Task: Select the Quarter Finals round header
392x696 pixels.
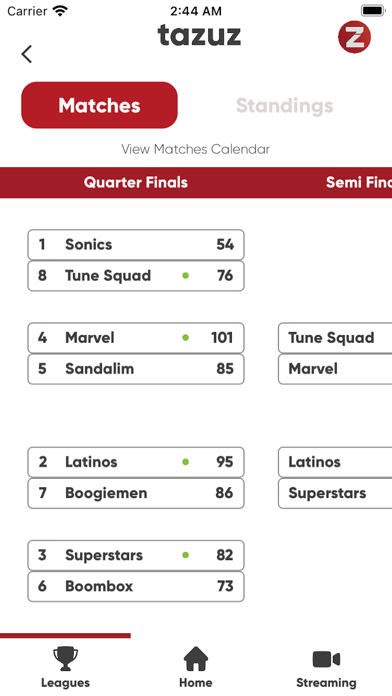Action: click(136, 182)
